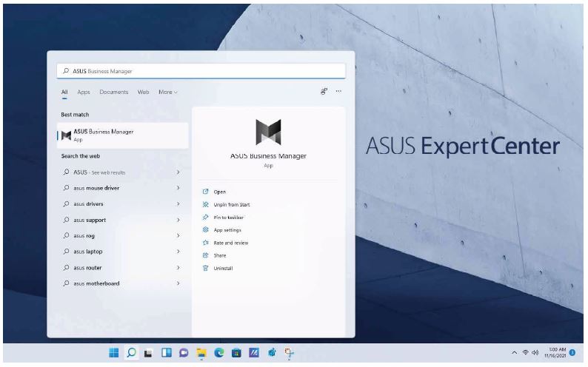Switch to the Documents search tab
This screenshot has width=588, height=367.
114,92
